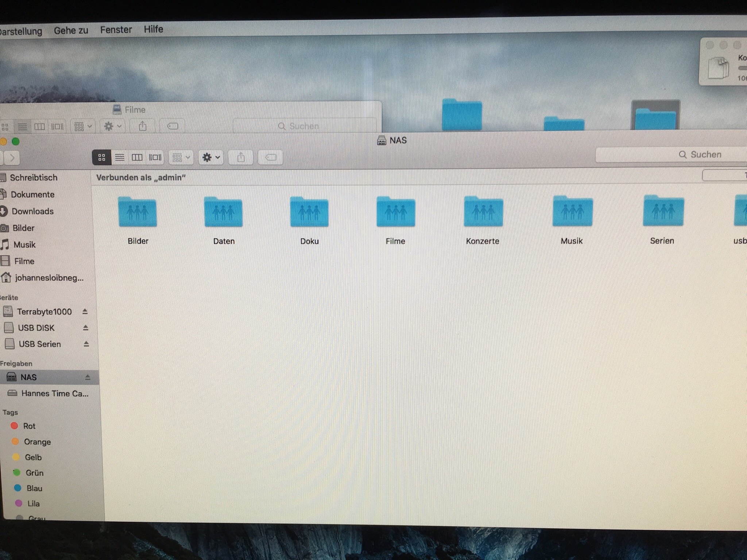Eject the USB DISK
This screenshot has height=560, width=747.
pyautogui.click(x=86, y=327)
